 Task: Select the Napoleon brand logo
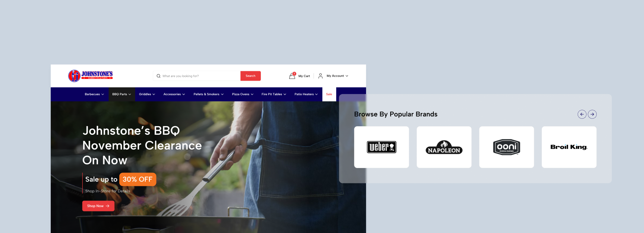[444, 147]
